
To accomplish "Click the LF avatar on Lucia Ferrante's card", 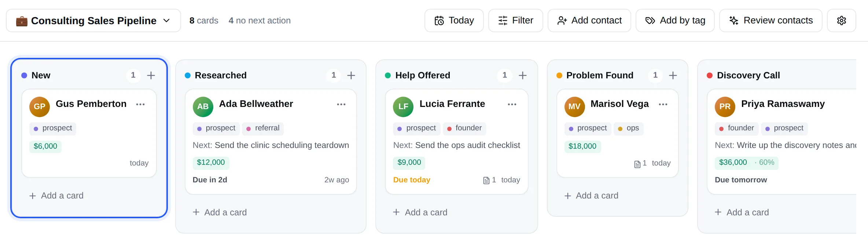I will (403, 107).
